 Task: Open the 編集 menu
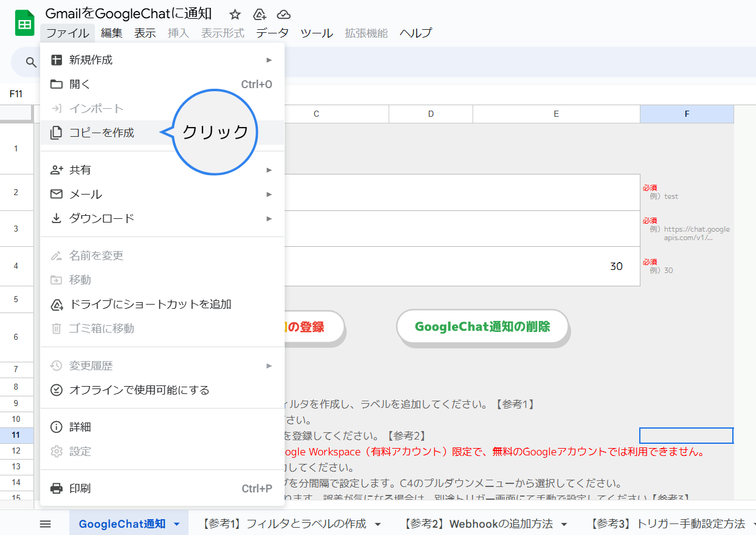(x=111, y=33)
